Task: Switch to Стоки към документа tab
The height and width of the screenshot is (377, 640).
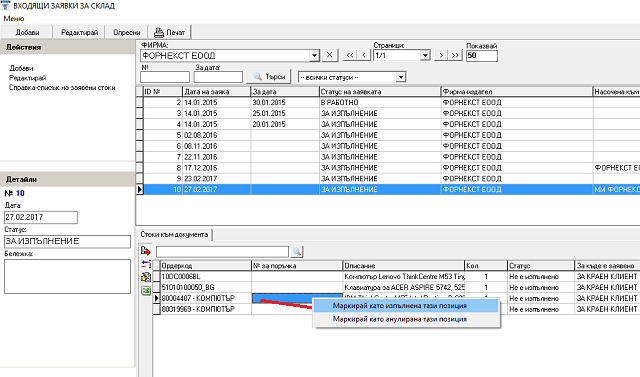Action: (x=174, y=235)
